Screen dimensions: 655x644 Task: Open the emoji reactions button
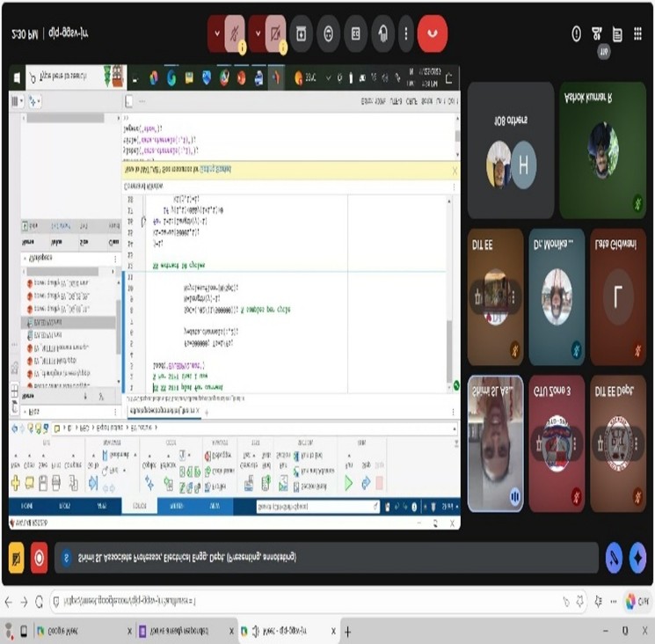[x=328, y=33]
